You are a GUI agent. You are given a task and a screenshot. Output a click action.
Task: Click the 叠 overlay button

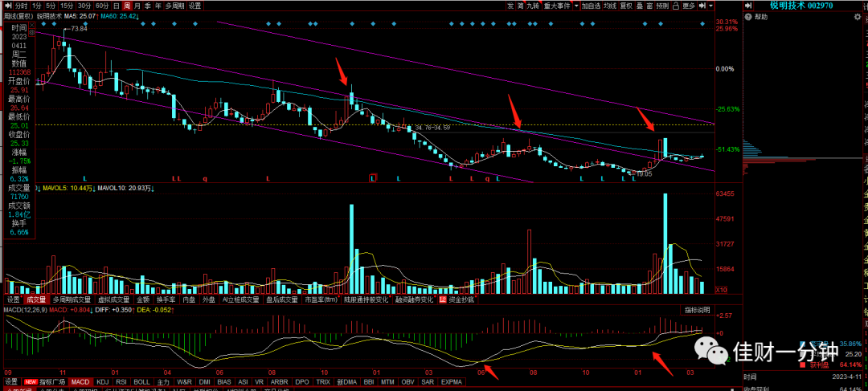640,6
